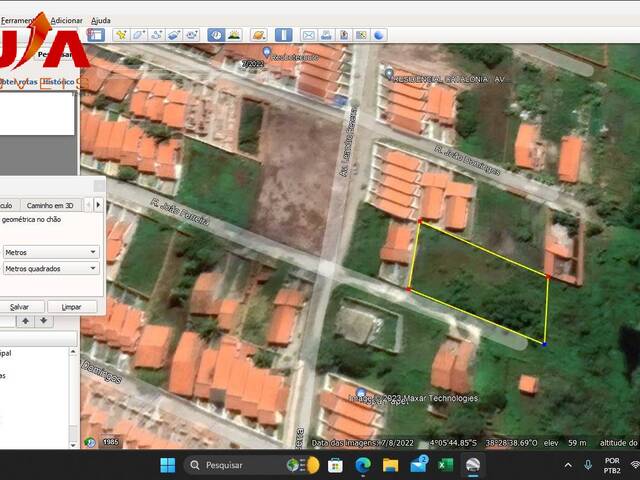
Task: Toggle the ruler tool in the toolbar
Action: click(x=283, y=35)
